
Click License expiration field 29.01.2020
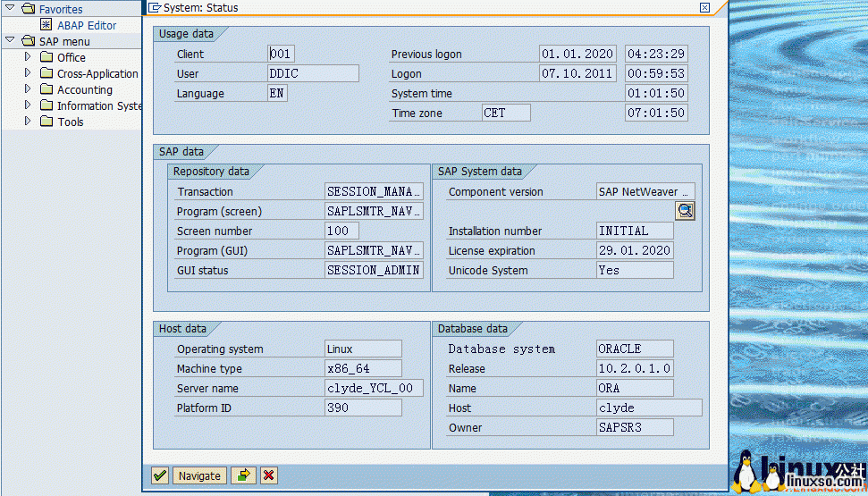click(x=635, y=251)
